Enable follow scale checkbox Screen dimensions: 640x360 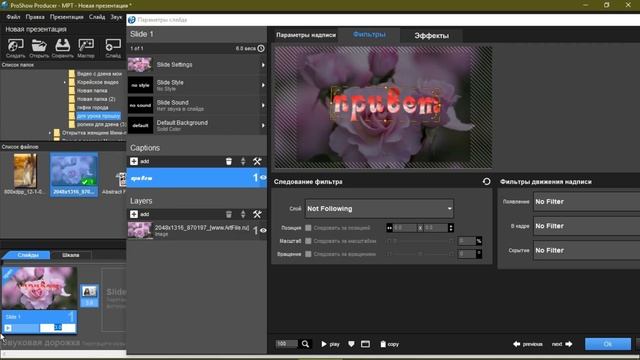pyautogui.click(x=308, y=241)
